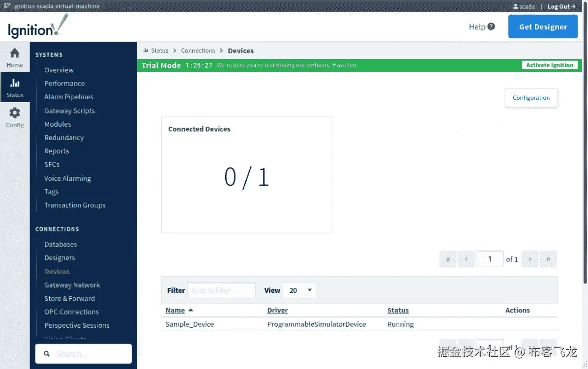Select the Sample_Device row name

click(x=190, y=324)
